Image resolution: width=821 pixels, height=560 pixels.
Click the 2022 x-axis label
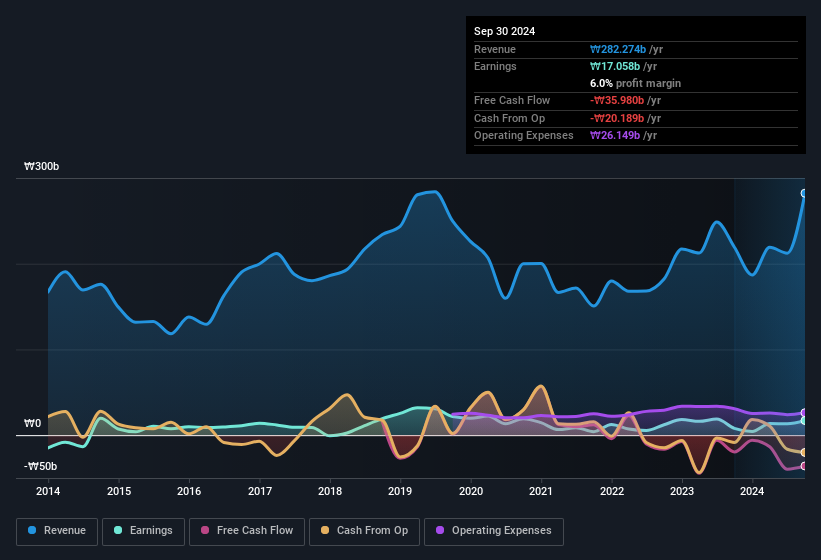tap(612, 491)
